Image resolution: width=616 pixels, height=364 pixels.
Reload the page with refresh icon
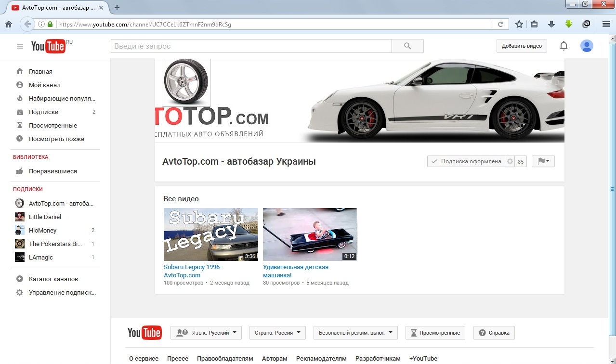[x=500, y=24]
